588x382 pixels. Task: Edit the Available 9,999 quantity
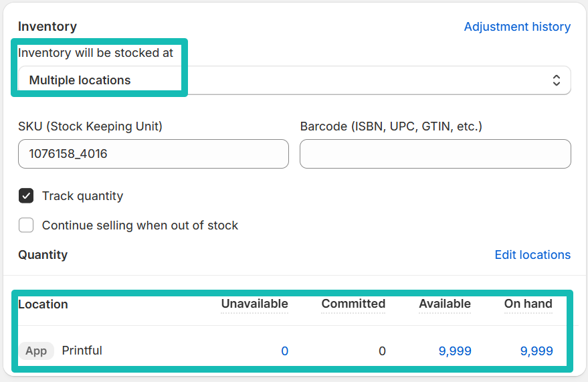click(x=455, y=351)
